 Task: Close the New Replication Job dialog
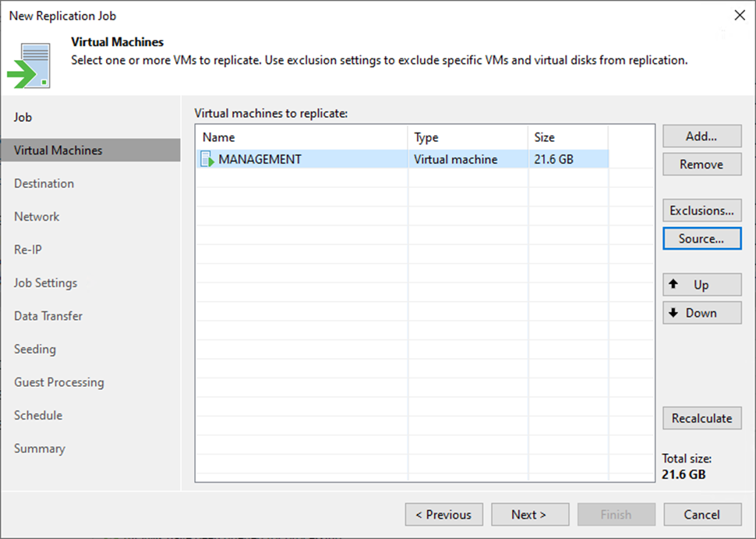(x=739, y=16)
